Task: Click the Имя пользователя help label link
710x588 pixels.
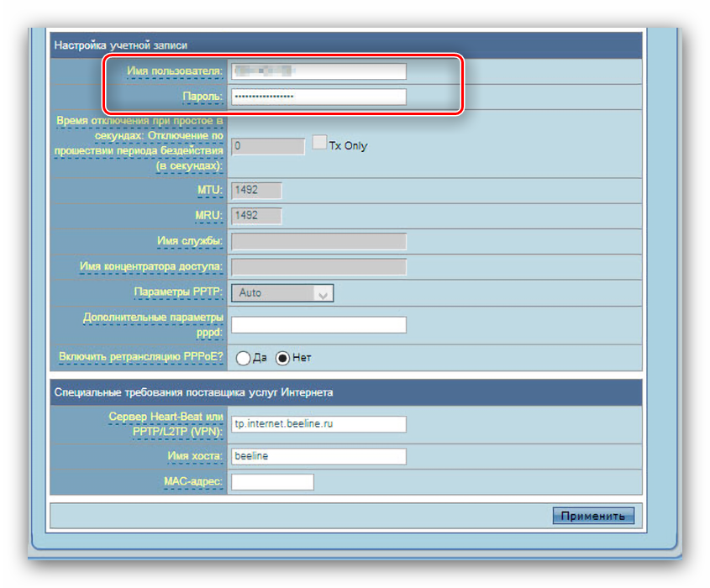Action: [x=175, y=71]
